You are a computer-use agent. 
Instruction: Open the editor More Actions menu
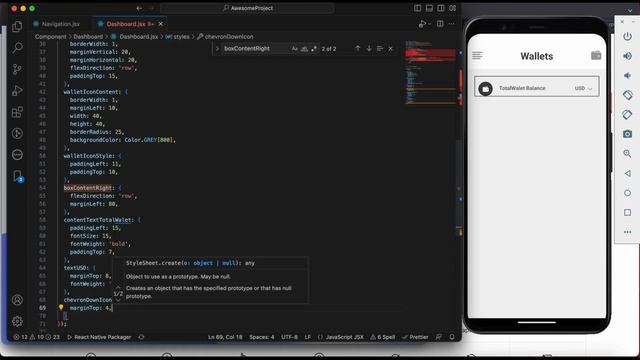pyautogui.click(x=451, y=24)
